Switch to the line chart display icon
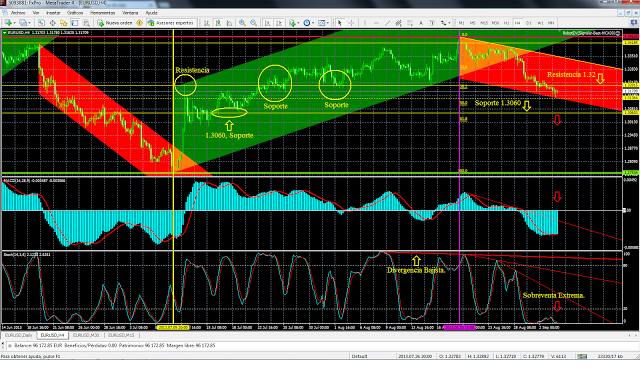This screenshot has height=384, width=640. pyautogui.click(x=229, y=23)
